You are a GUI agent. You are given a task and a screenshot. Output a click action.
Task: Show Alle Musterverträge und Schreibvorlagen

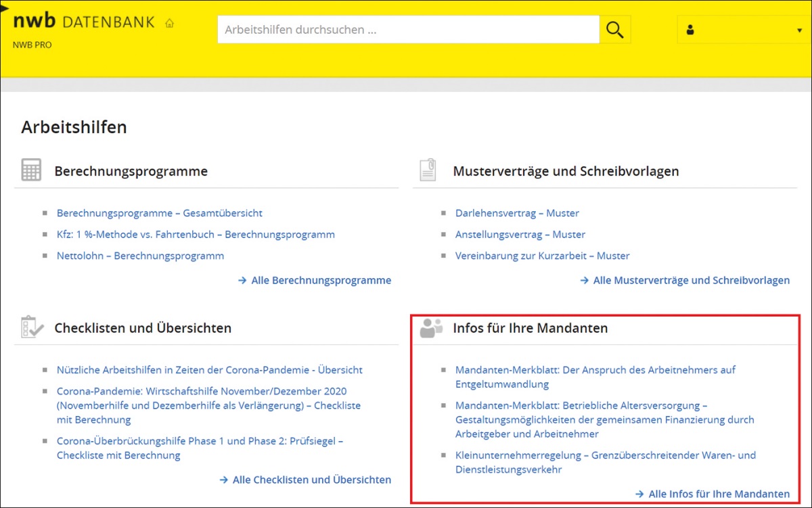[x=691, y=280]
